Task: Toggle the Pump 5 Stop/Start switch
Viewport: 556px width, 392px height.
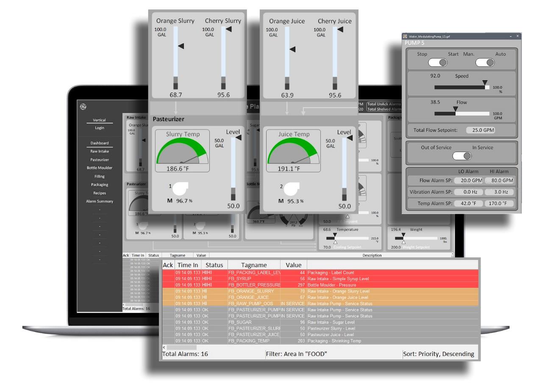Action: click(438, 63)
